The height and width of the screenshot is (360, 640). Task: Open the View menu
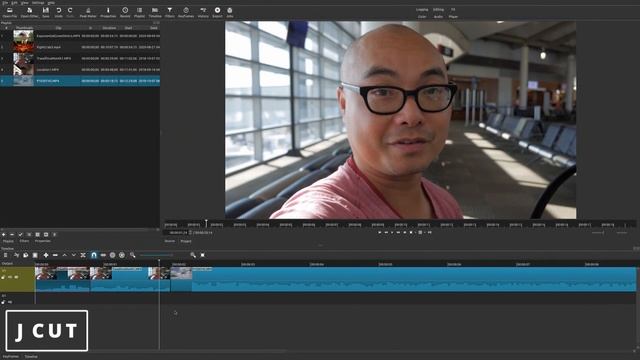coord(24,2)
